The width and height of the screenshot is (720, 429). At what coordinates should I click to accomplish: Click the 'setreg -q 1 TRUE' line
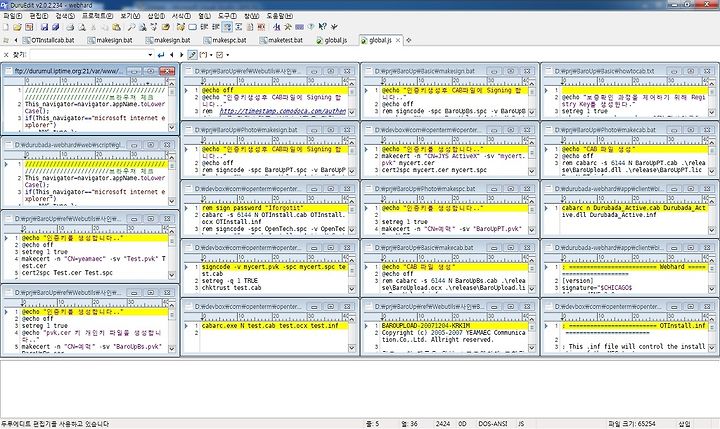230,281
